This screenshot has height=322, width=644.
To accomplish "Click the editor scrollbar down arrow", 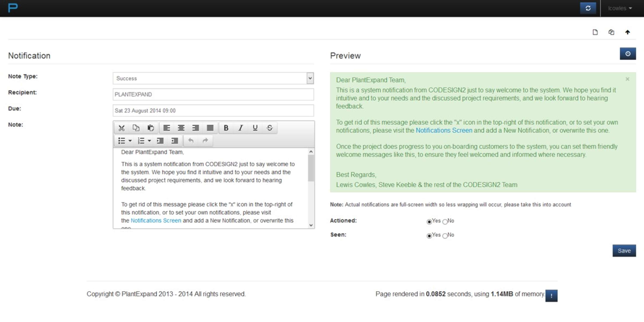I will click(x=311, y=225).
